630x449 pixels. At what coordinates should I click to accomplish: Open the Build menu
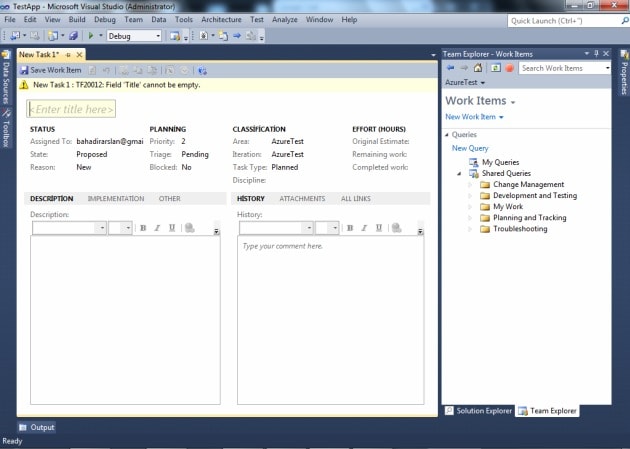point(77,20)
